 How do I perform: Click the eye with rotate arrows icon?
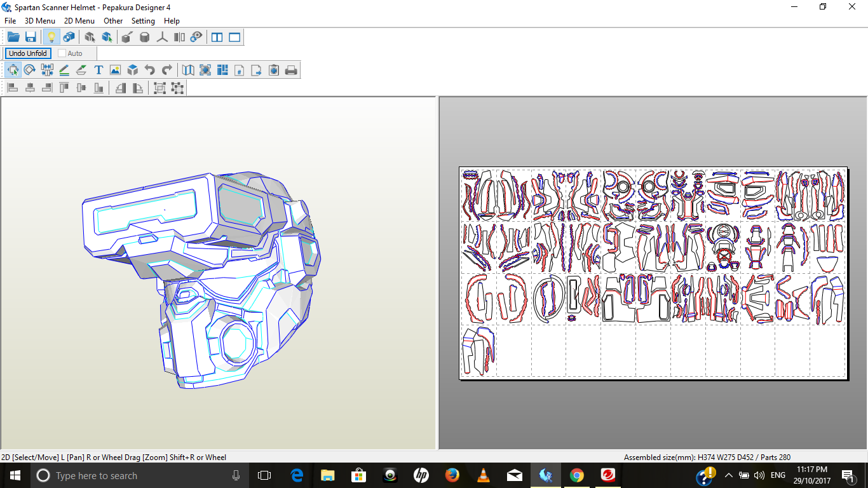click(x=196, y=37)
